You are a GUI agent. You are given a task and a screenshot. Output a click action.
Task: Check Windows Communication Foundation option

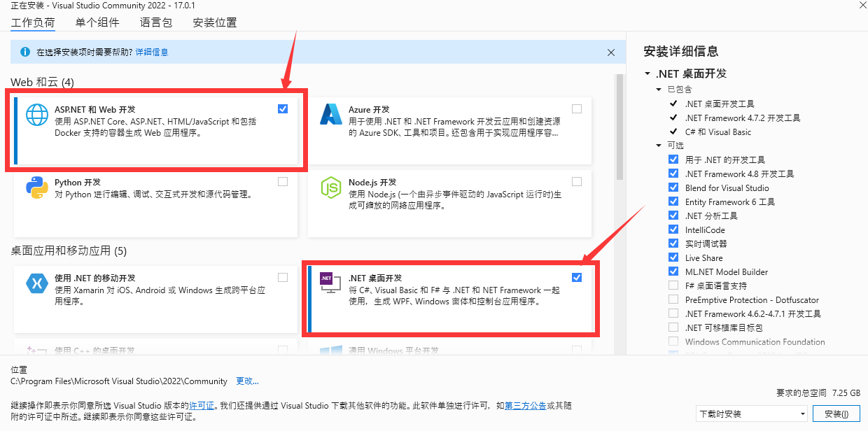673,341
